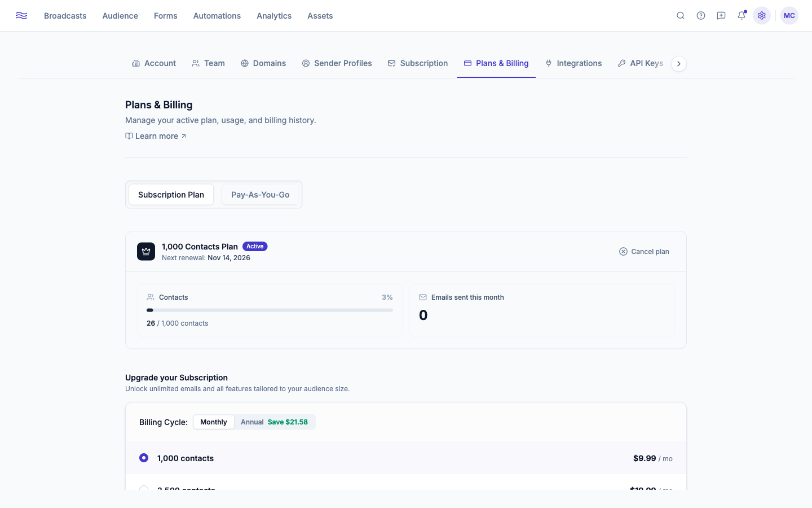812x508 pixels.
Task: Switch to the Domains tab
Action: [263, 63]
